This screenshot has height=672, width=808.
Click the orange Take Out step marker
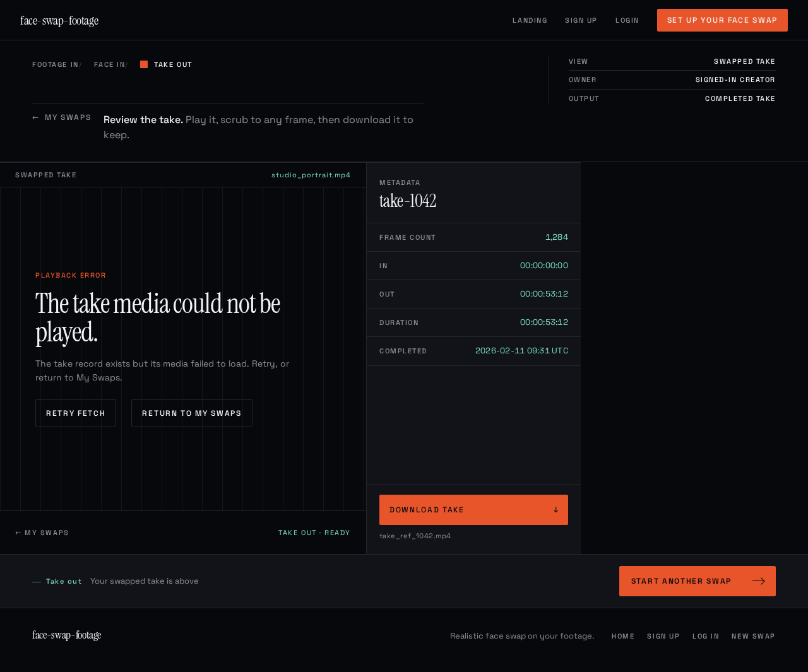coord(144,64)
